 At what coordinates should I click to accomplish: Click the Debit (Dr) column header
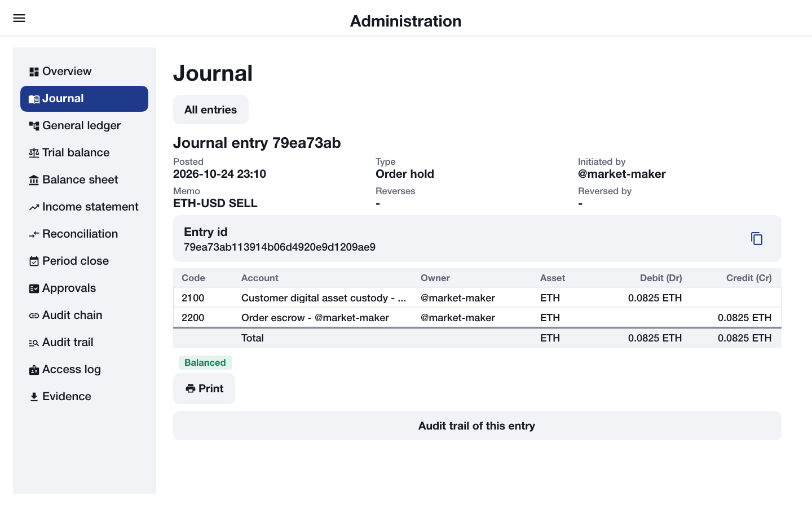coord(661,278)
